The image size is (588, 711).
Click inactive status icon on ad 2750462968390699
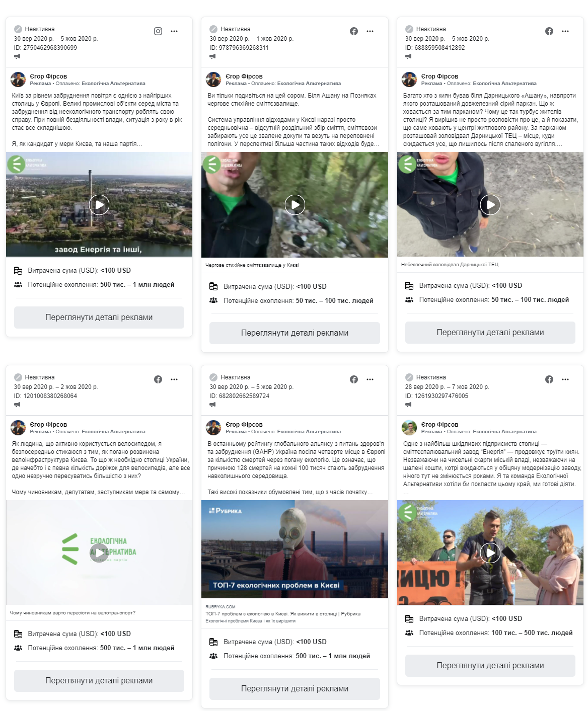(18, 29)
